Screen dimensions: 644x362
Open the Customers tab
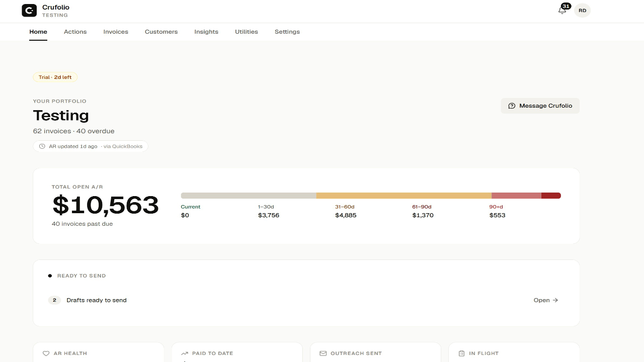point(161,32)
